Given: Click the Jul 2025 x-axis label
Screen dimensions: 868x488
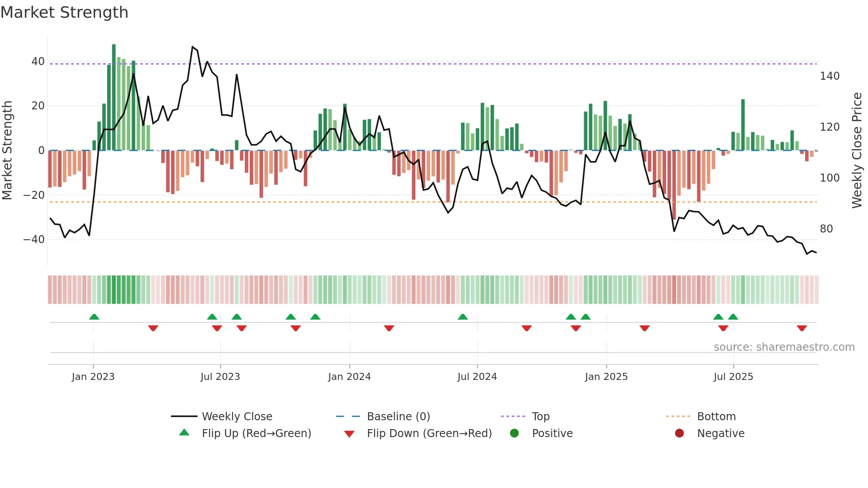Looking at the screenshot, I should pos(733,377).
